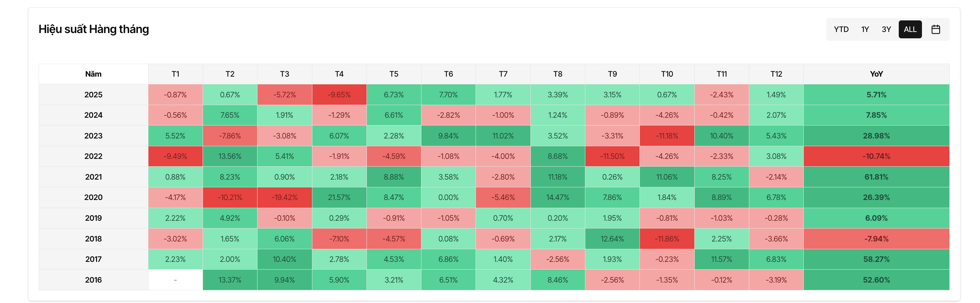This screenshot has width=980, height=303.
Task: Click the 21.57% cell in 2020
Action: (x=339, y=197)
